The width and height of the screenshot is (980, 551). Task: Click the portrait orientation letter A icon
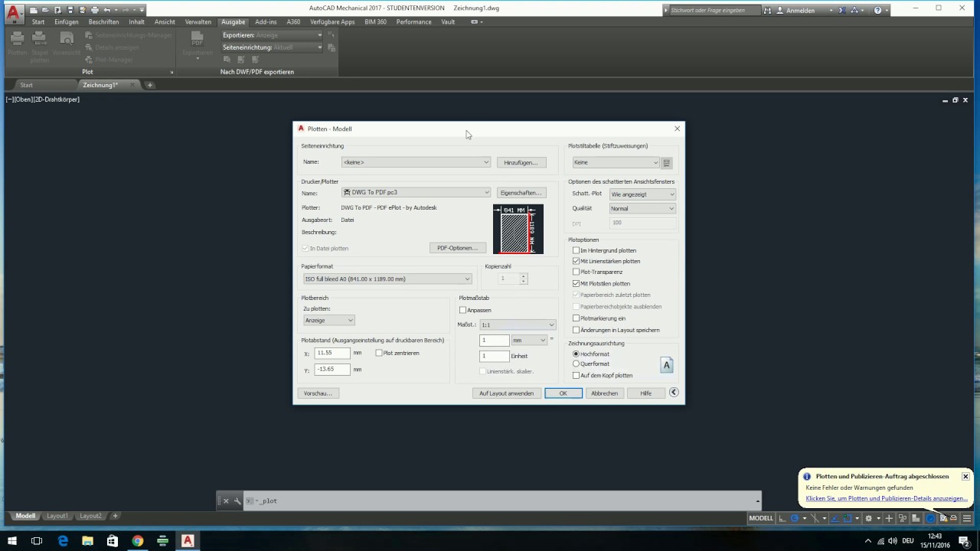click(666, 366)
